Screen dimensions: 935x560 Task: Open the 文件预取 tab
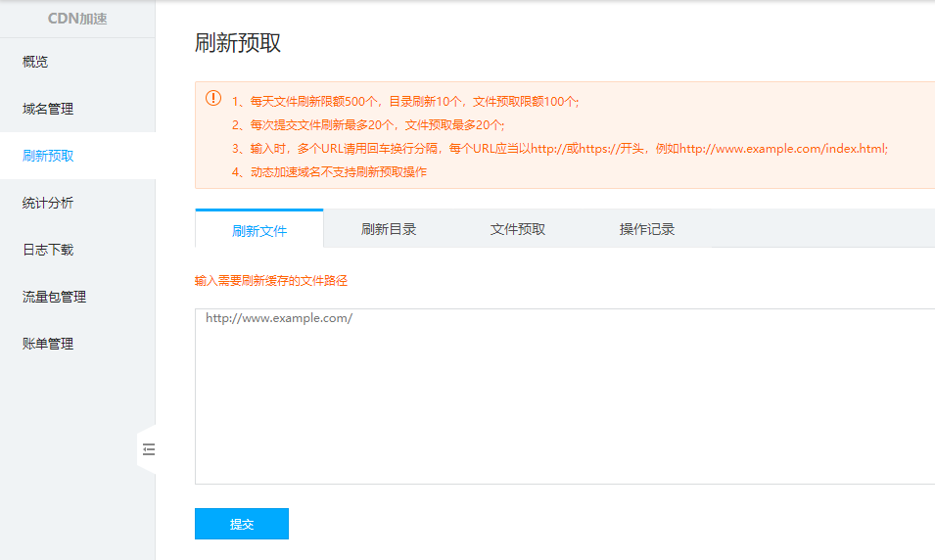[518, 229]
